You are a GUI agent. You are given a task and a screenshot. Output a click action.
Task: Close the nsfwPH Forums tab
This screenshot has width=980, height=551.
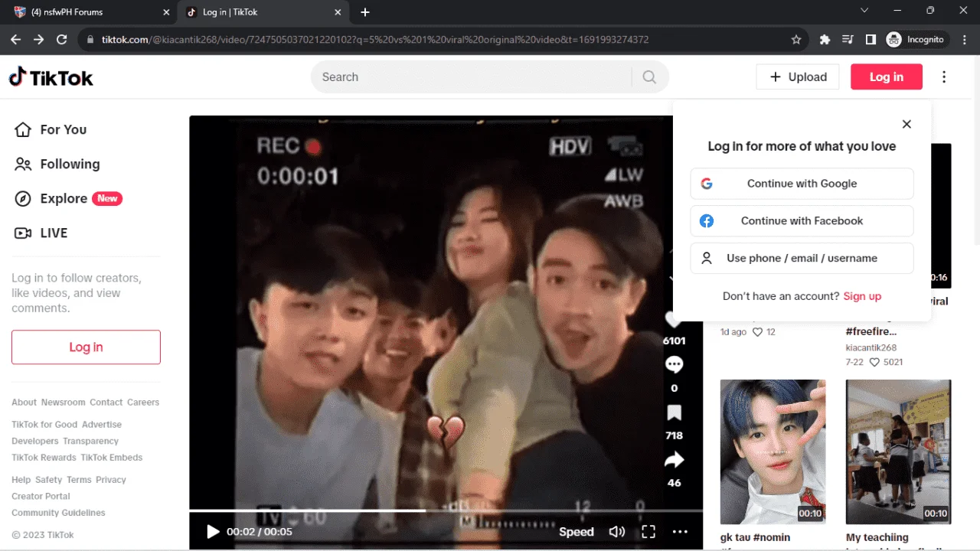(x=166, y=12)
